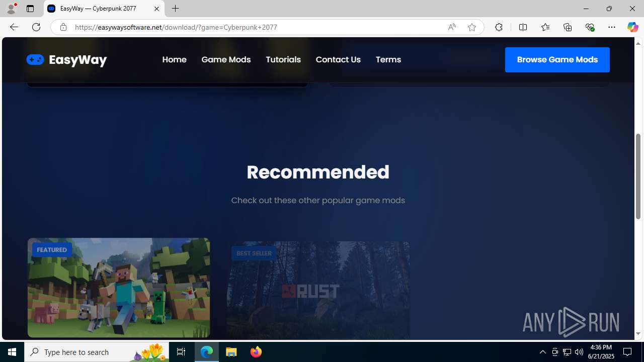Click the Recommended heading
The width and height of the screenshot is (644, 362).
click(x=318, y=172)
